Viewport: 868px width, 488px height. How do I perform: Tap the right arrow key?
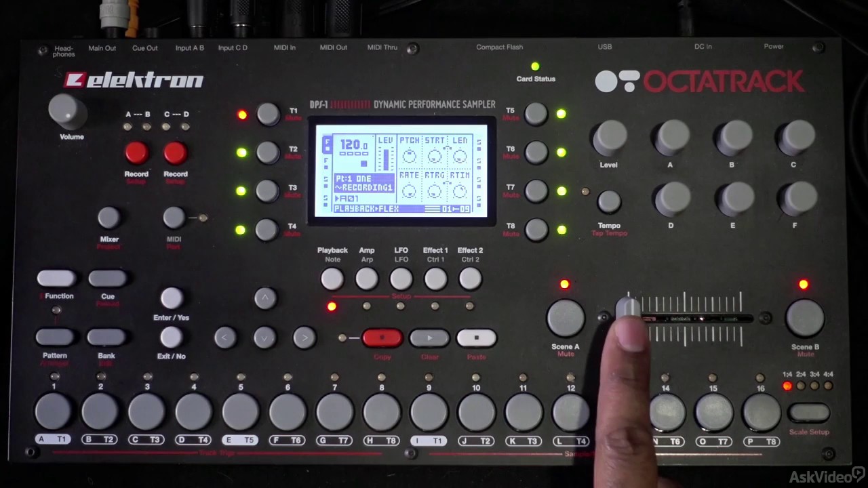tap(304, 338)
